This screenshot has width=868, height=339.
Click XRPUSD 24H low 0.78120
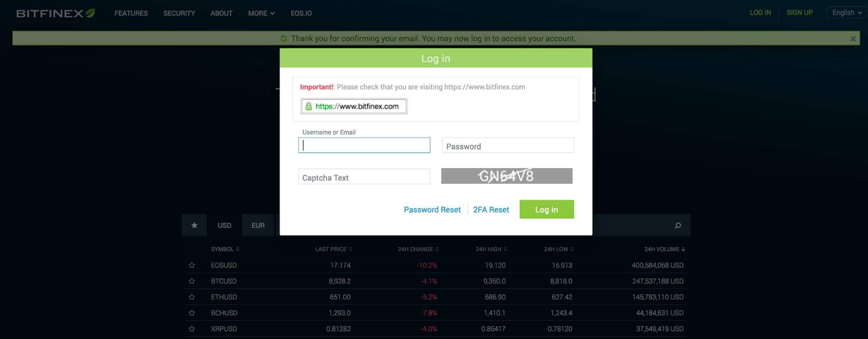pyautogui.click(x=560, y=329)
